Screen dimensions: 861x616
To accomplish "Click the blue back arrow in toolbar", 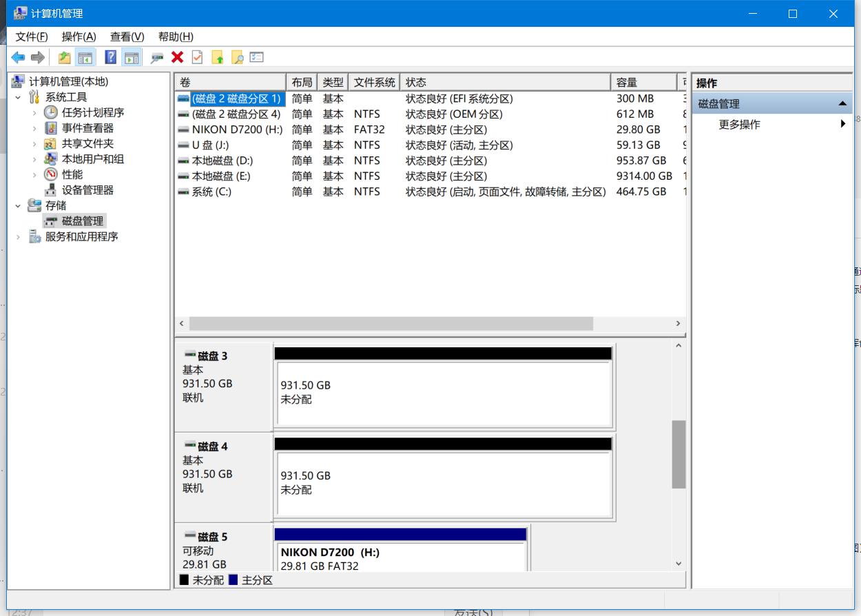I will (18, 58).
